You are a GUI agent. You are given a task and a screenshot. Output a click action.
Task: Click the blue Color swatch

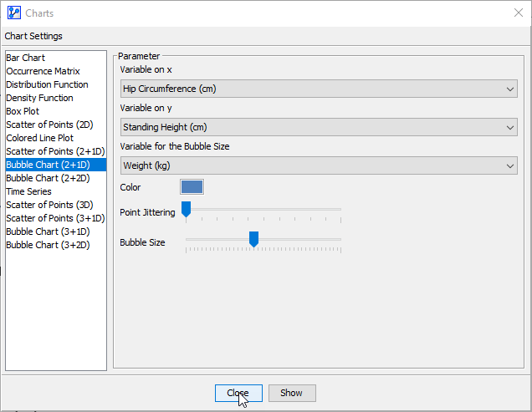tap(192, 187)
